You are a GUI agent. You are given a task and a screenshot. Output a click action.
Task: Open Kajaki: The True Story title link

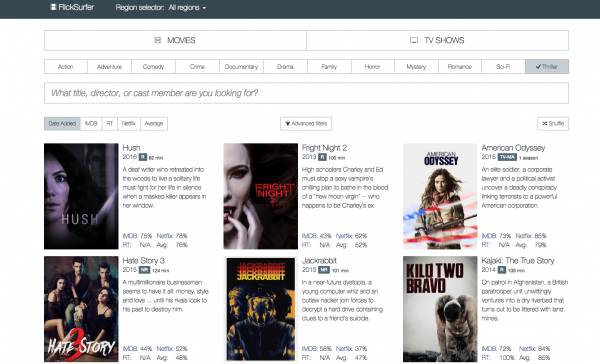coord(518,261)
